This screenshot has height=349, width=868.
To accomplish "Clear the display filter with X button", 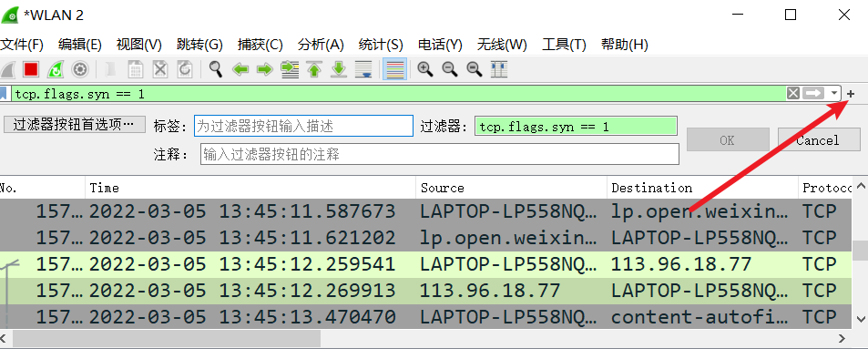I will (x=793, y=94).
